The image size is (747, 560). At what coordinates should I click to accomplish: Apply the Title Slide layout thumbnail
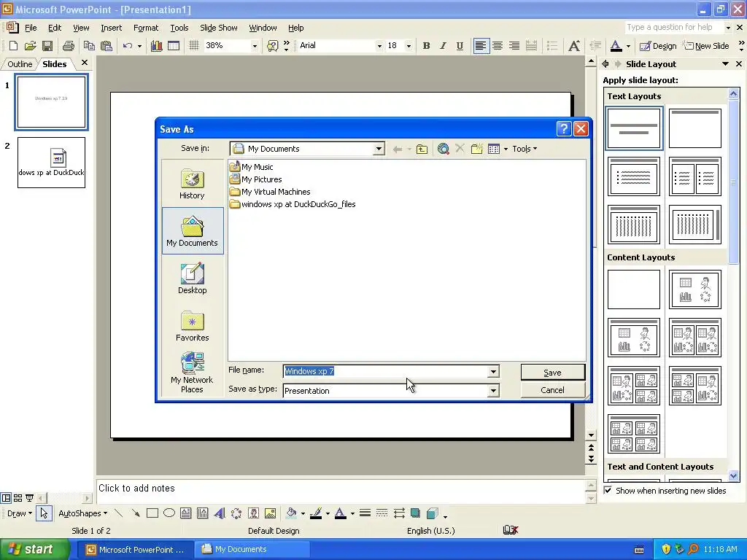634,128
